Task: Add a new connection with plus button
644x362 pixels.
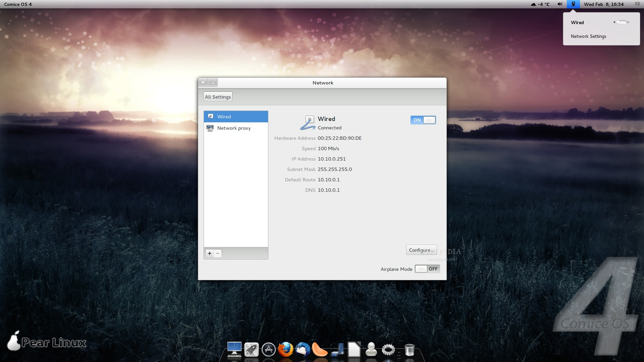Action: [210, 253]
